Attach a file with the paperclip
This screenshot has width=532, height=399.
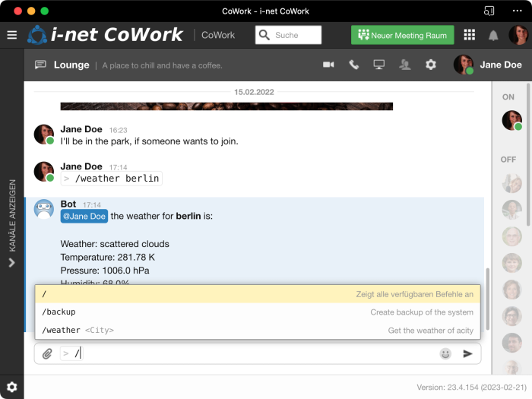(47, 353)
